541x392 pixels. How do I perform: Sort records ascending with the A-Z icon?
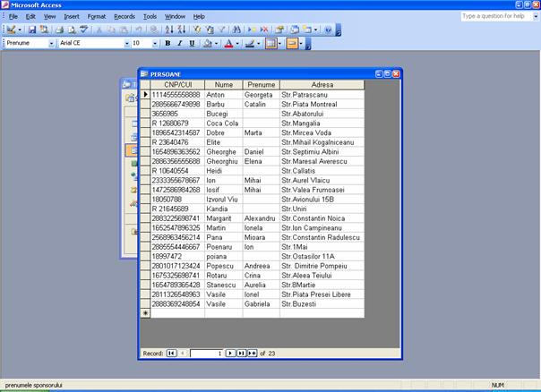click(170, 30)
